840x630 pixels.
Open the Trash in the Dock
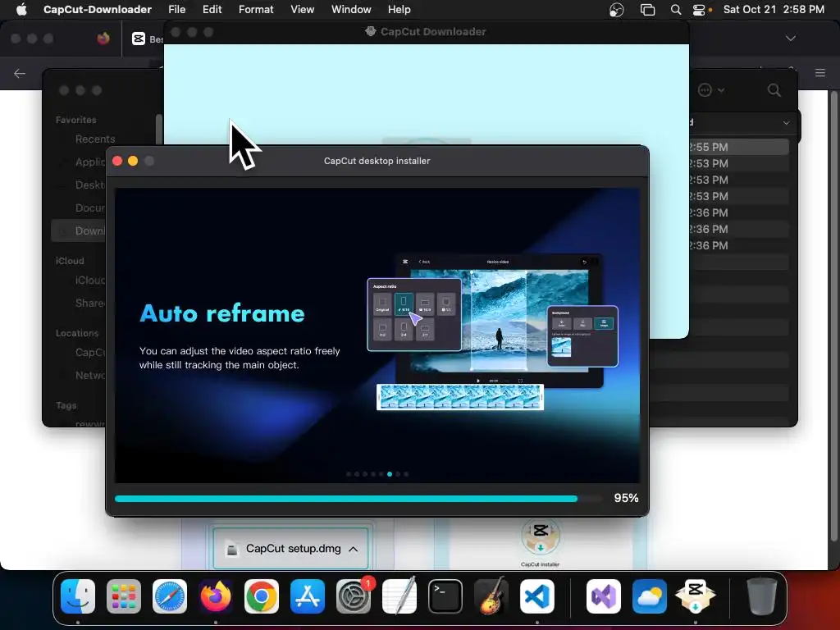pyautogui.click(x=762, y=596)
